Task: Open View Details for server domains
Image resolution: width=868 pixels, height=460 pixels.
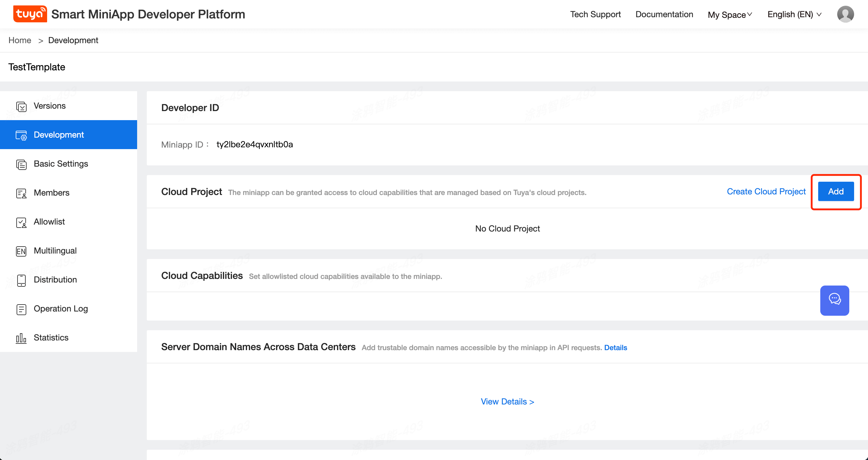Action: [x=507, y=401]
